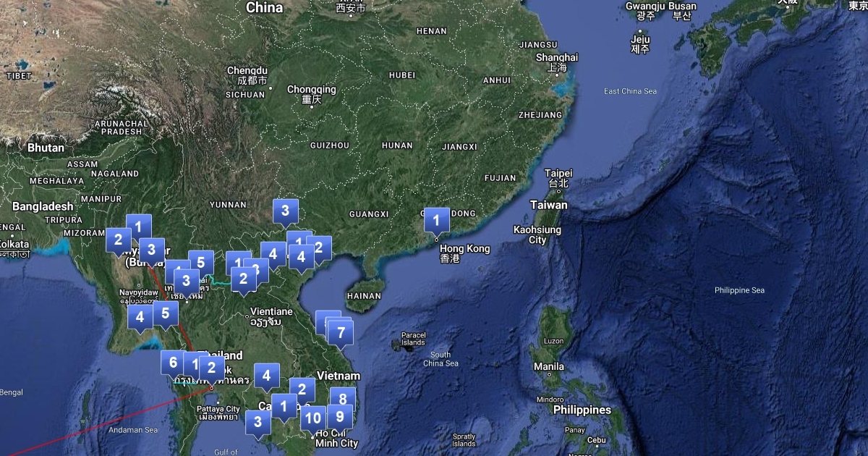Image resolution: width=868 pixels, height=456 pixels.
Task: Click the Taipei city label
Action: [558, 174]
